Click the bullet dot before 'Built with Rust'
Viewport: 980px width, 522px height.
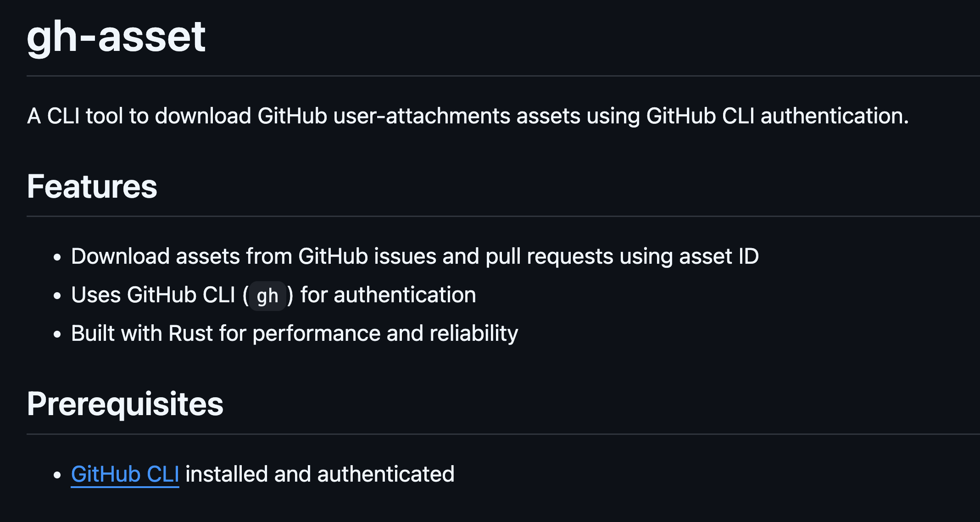click(57, 334)
